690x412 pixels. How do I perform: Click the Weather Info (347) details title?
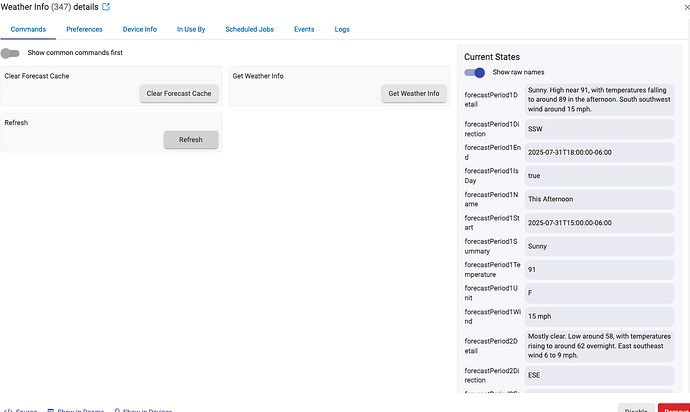click(49, 7)
